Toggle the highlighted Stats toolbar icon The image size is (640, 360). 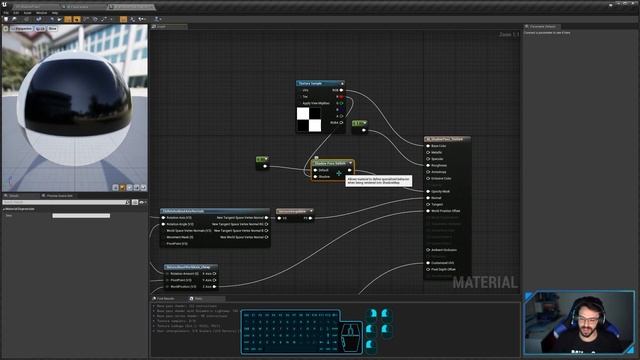[x=123, y=19]
